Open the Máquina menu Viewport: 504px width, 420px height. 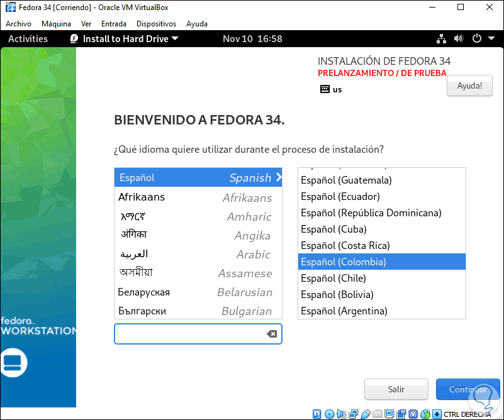[x=56, y=24]
